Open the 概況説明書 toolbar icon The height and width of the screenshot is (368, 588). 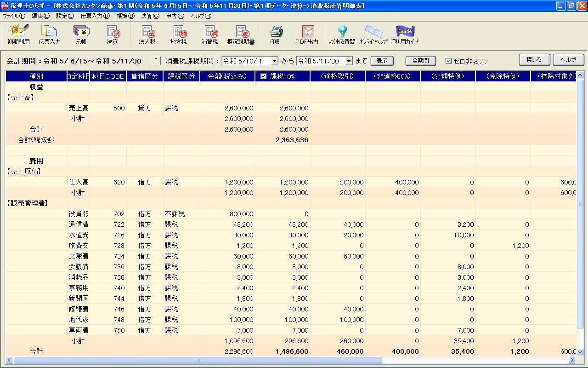(x=241, y=34)
